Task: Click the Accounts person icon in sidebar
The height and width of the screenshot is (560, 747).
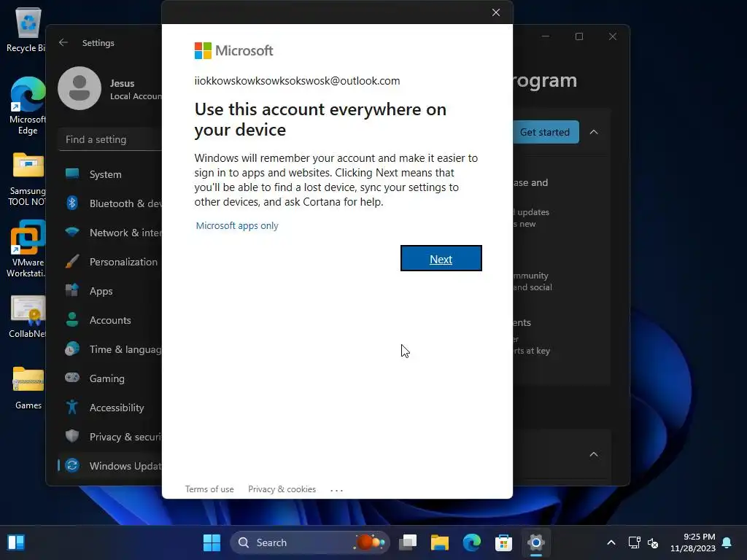Action: point(72,319)
